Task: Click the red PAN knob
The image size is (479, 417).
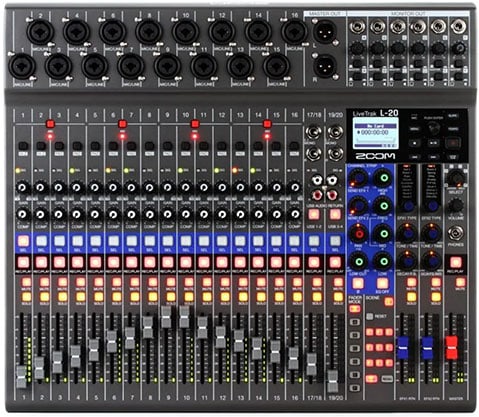Action: click(359, 233)
